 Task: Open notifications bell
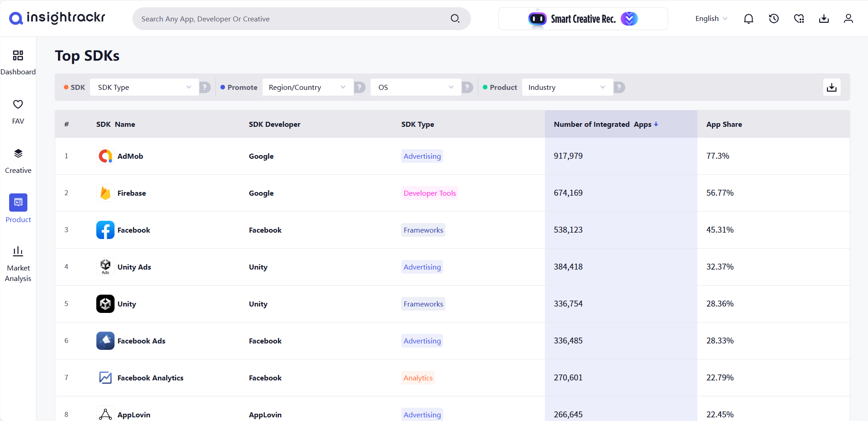748,18
